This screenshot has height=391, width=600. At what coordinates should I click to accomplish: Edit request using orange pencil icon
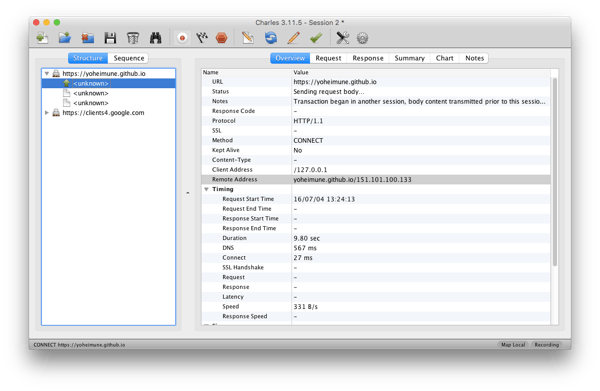click(293, 38)
